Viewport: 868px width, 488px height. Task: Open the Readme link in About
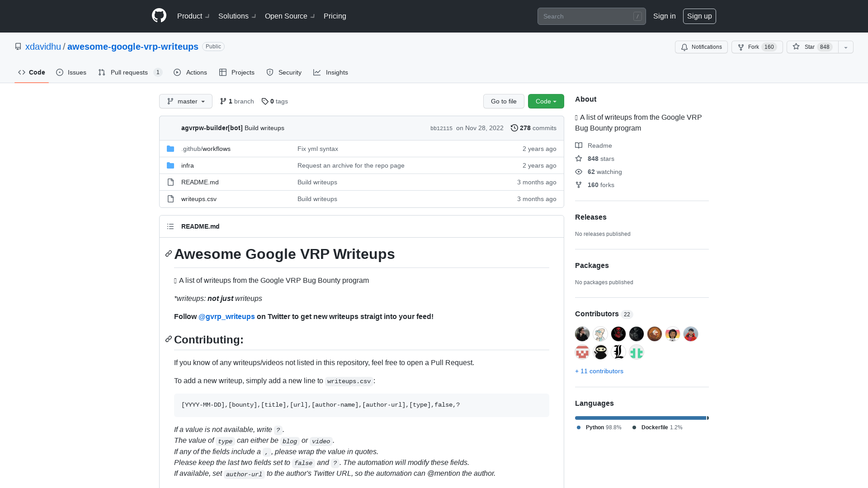coord(594,145)
